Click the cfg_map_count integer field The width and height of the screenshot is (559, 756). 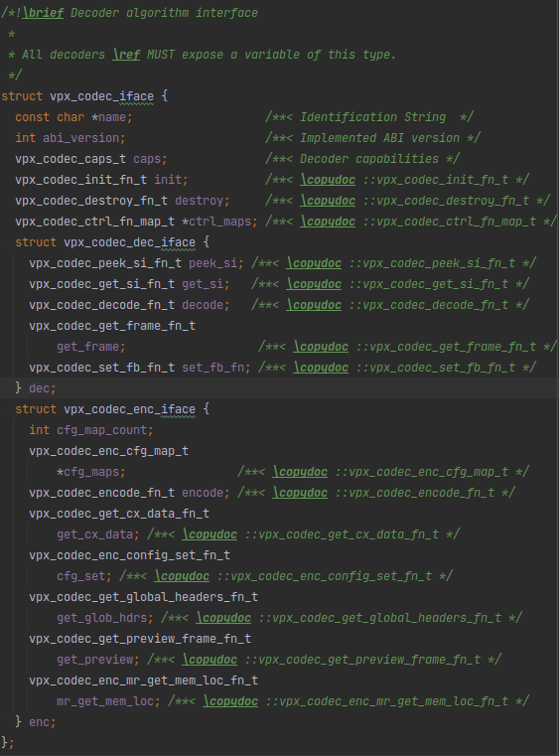(101, 430)
